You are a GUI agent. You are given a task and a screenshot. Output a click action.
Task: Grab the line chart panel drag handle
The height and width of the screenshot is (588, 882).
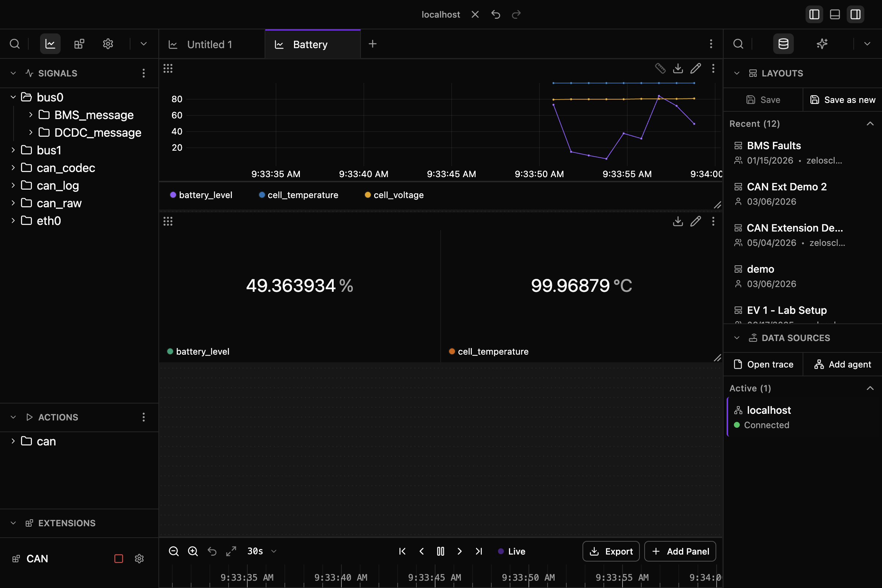click(168, 68)
